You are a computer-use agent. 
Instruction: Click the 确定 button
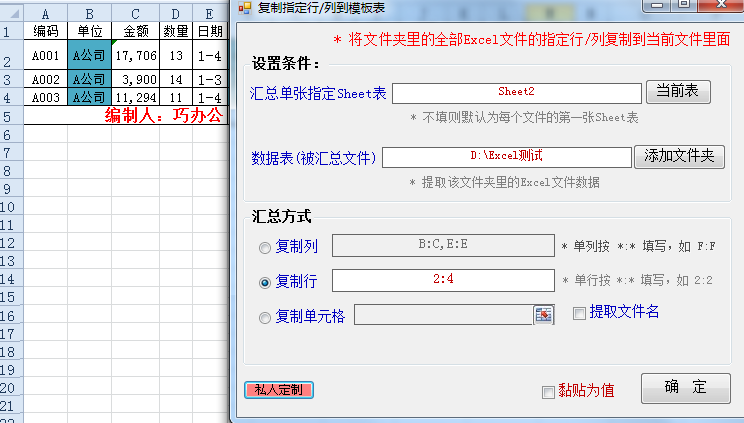[686, 388]
